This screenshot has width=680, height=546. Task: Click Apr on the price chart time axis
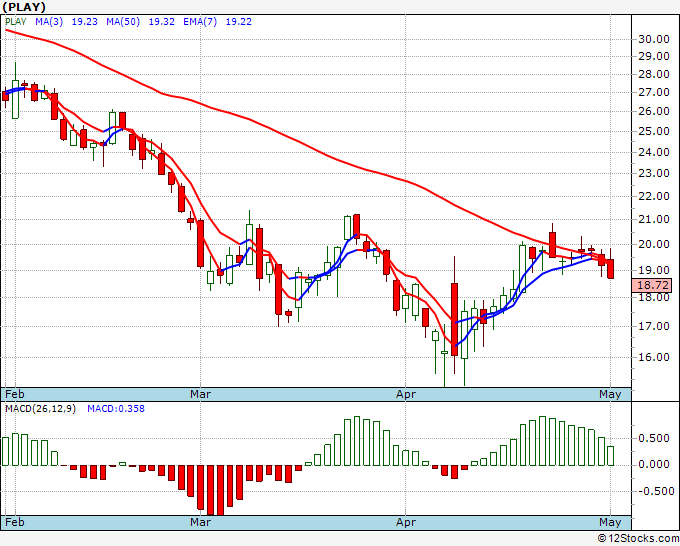[406, 394]
